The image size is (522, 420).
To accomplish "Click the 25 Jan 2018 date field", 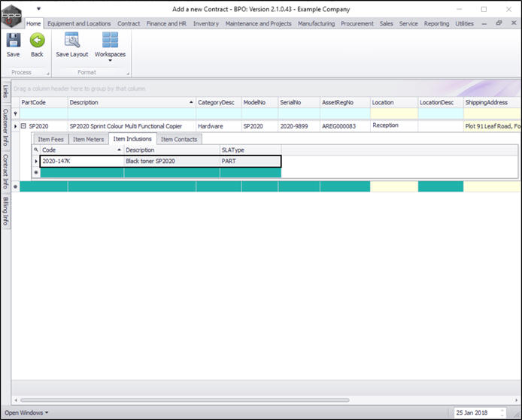I will 480,412.
